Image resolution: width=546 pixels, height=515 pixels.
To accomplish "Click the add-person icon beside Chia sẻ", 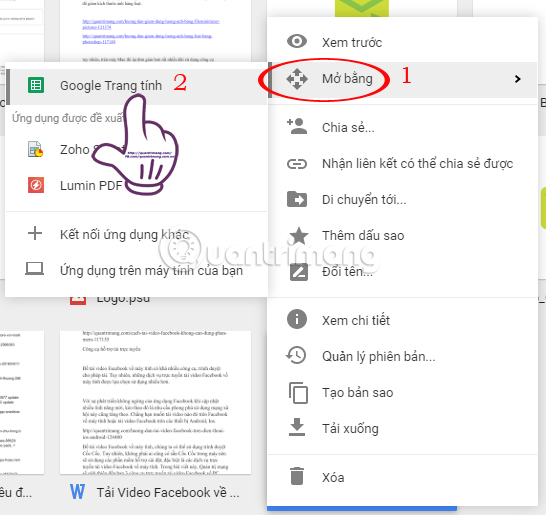I will 297,126.
